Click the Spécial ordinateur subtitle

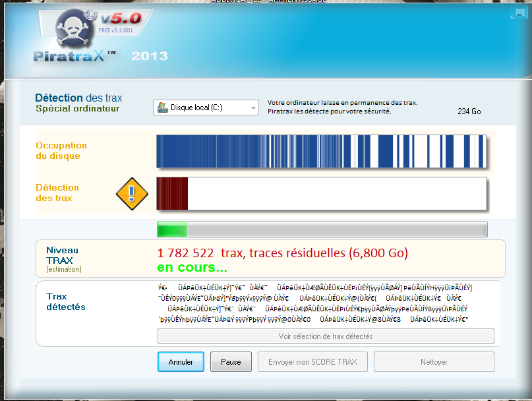coord(77,109)
